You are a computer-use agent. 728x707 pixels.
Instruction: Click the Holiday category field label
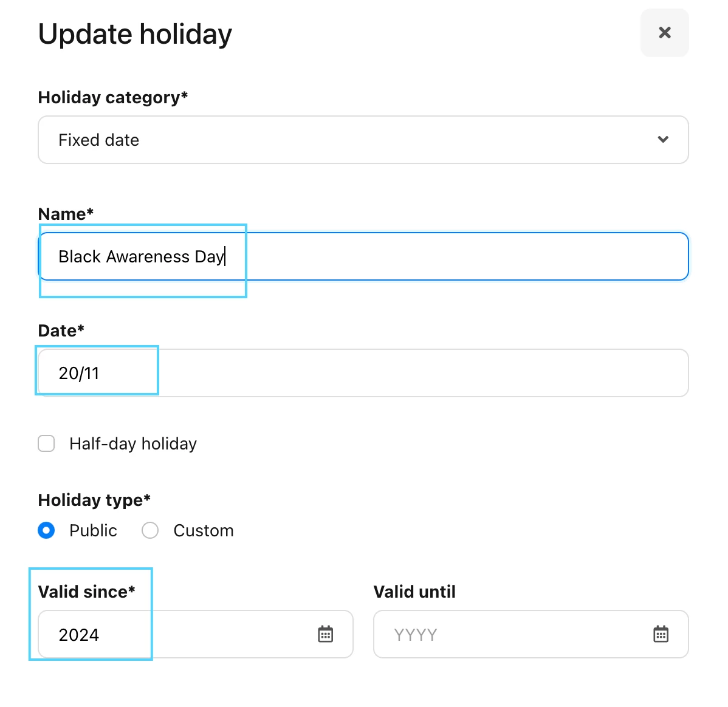pos(113,97)
